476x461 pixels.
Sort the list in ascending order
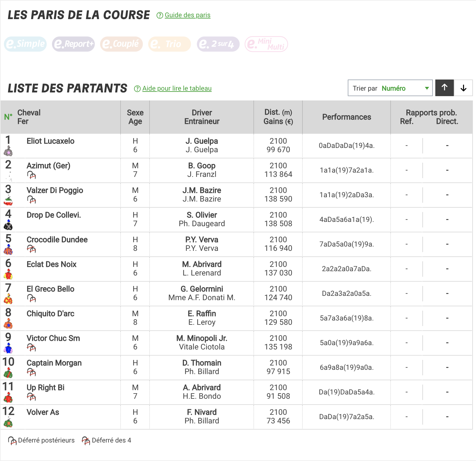[x=444, y=88]
